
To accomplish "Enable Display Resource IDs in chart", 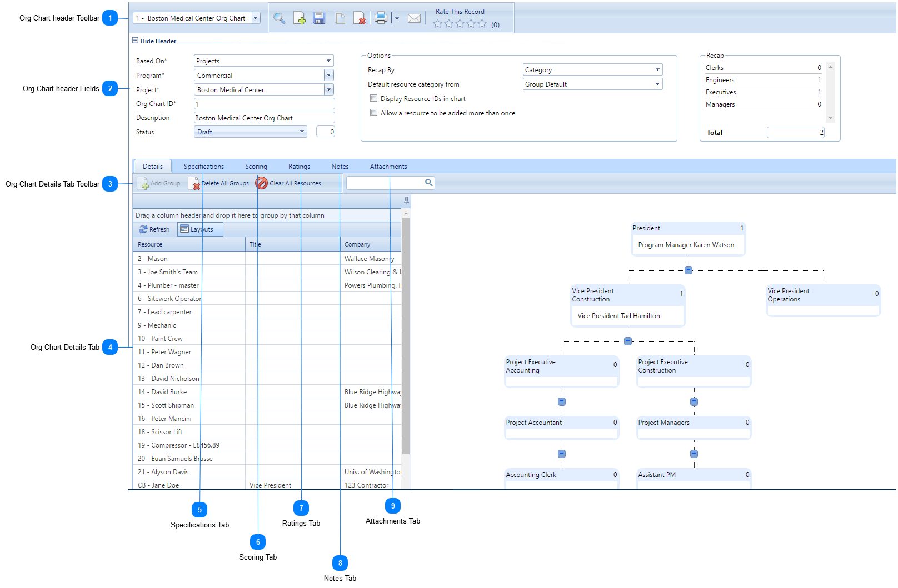I will (x=373, y=98).
